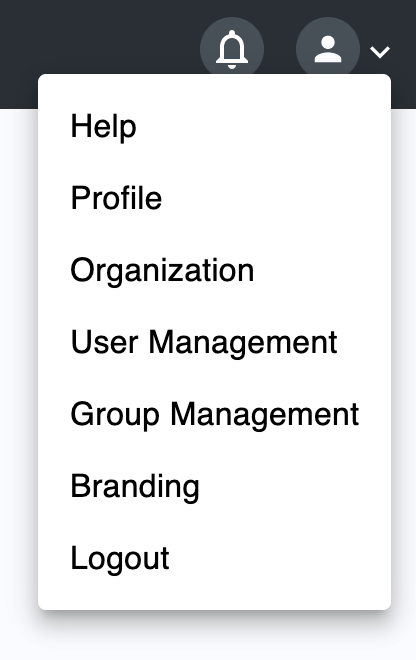Collapse the account menu chevron arrow

click(x=380, y=52)
